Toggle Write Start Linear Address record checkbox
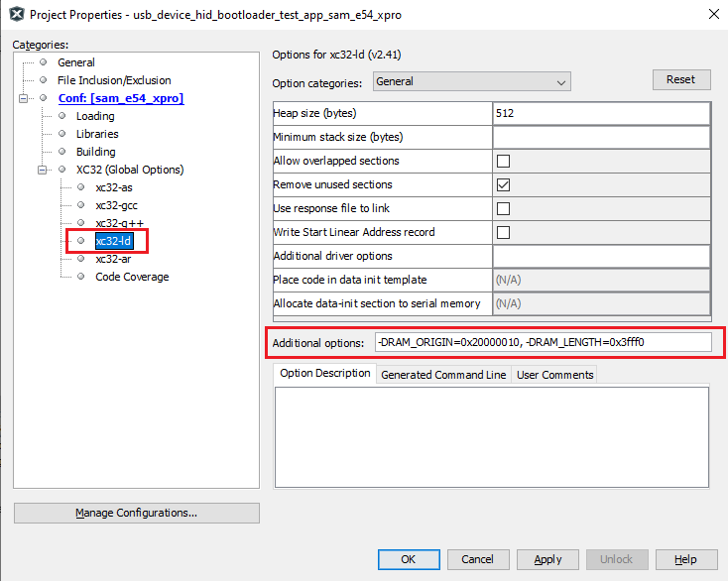The height and width of the screenshot is (584, 728). tap(503, 232)
